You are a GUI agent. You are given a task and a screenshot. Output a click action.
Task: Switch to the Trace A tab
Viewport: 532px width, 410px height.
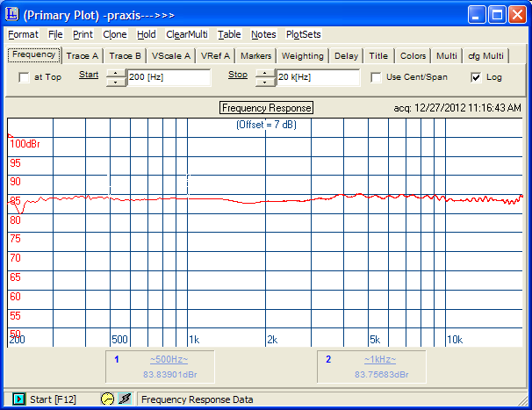click(x=83, y=55)
